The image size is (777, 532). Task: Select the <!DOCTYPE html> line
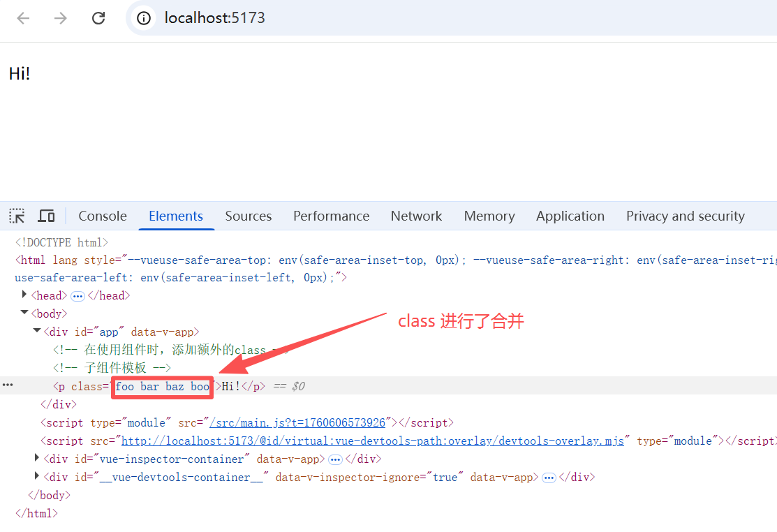coord(61,243)
